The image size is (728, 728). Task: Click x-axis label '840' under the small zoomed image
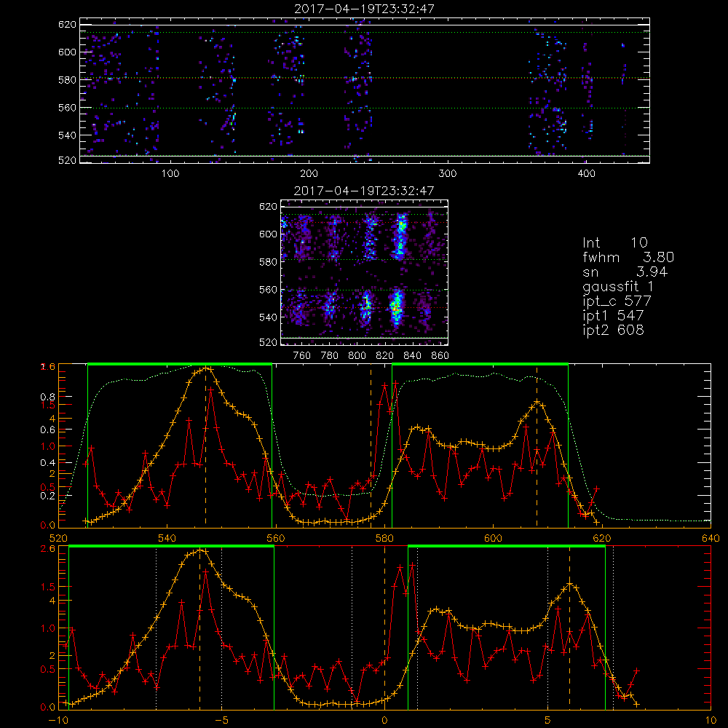[x=412, y=356]
